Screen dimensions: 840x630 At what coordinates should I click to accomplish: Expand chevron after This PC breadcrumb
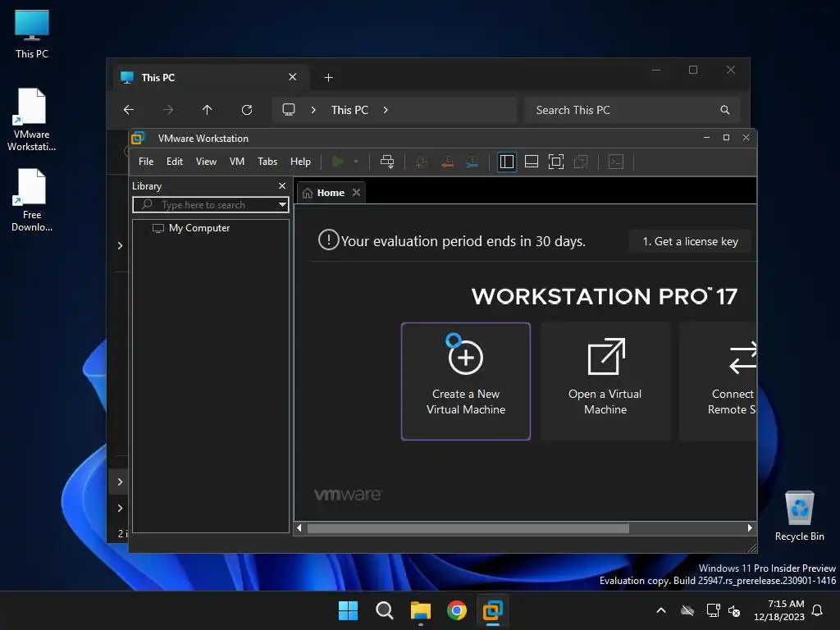click(x=386, y=110)
